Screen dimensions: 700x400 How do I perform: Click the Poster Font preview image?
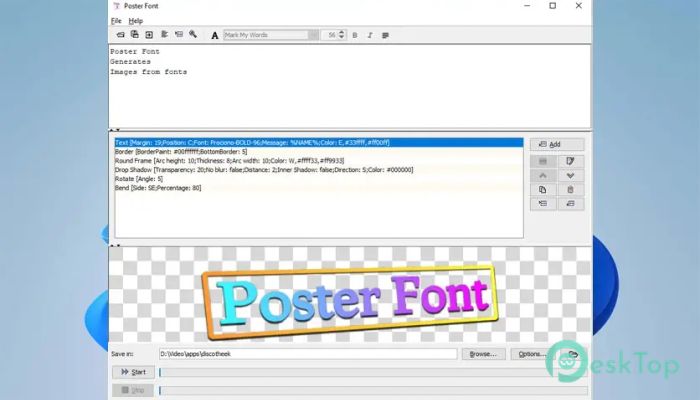click(350, 301)
